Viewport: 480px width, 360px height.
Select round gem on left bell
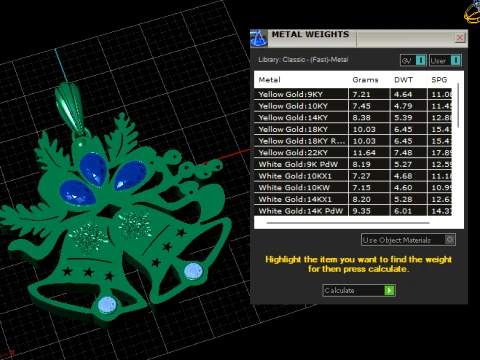pyautogui.click(x=107, y=305)
